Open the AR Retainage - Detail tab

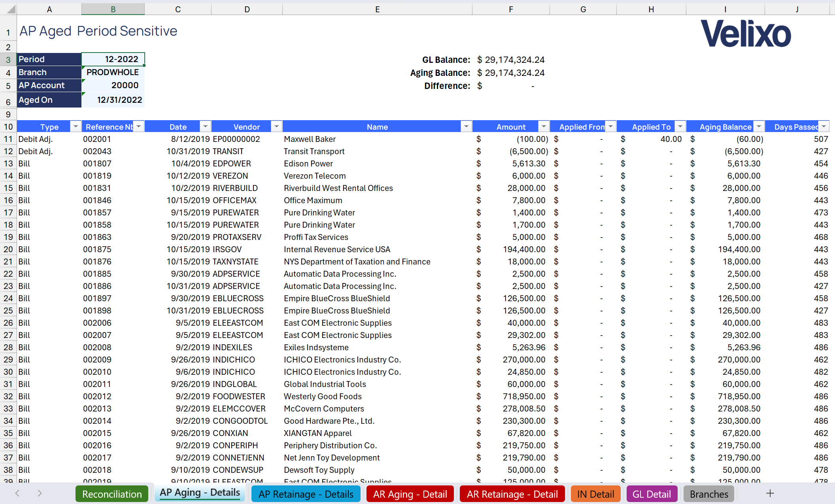tap(512, 494)
